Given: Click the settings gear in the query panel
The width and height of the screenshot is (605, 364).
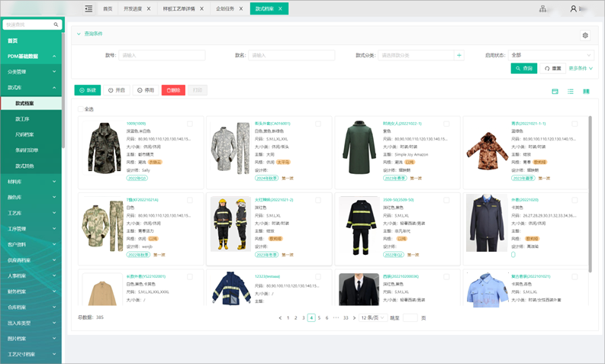Looking at the screenshot, I should tap(585, 36).
